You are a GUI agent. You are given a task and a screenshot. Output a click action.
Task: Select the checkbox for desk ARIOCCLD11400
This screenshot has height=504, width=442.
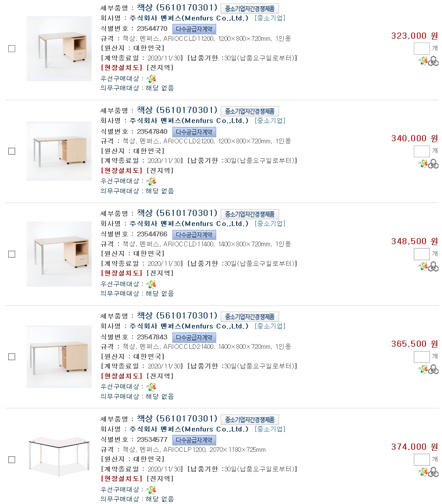[x=12, y=254]
